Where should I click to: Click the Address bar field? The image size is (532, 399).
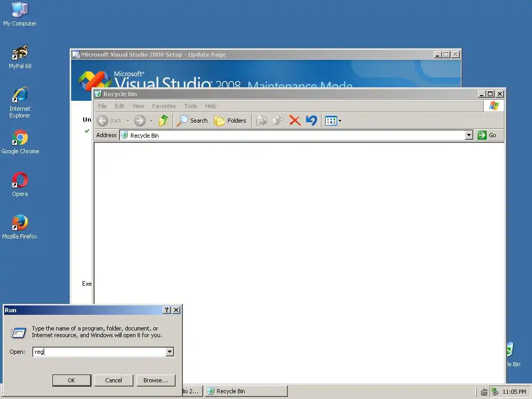coord(292,135)
